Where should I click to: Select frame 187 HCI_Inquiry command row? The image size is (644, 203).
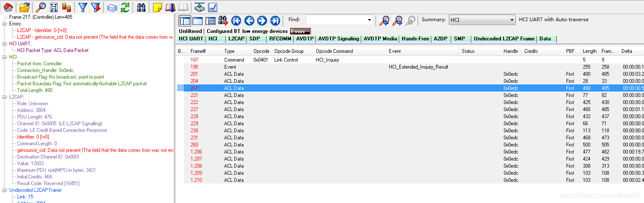point(411,60)
